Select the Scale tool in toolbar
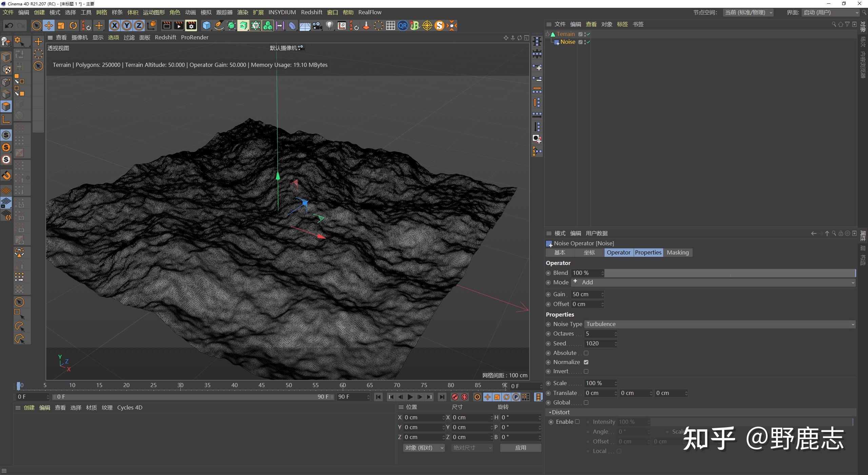The image size is (868, 475). coord(61,26)
